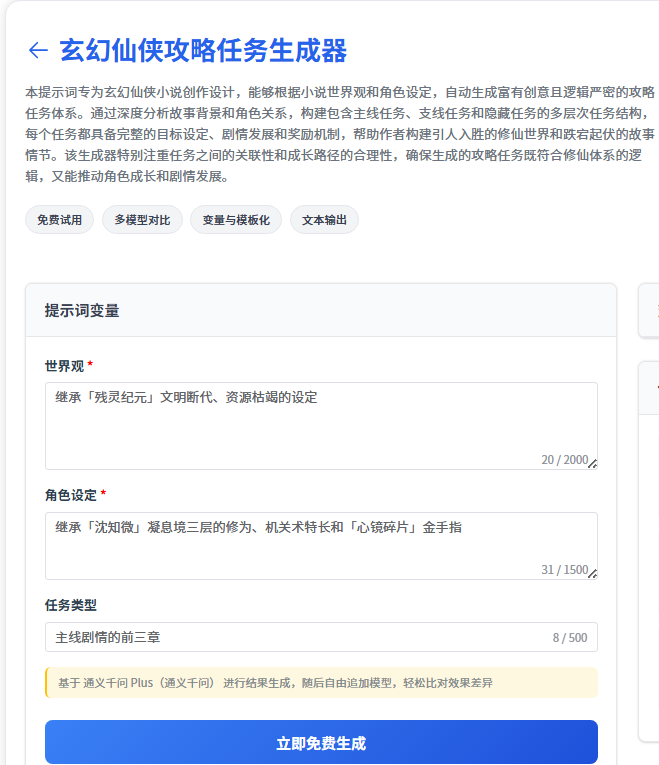The width and height of the screenshot is (659, 765).
Task: Click the 通义千问 Plus model notice banner
Action: [321, 683]
